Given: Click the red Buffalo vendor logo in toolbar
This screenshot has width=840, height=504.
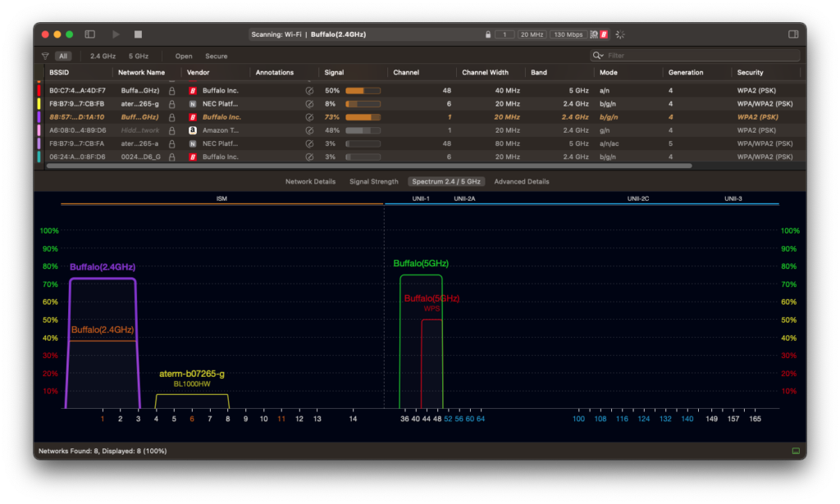Looking at the screenshot, I should point(604,34).
